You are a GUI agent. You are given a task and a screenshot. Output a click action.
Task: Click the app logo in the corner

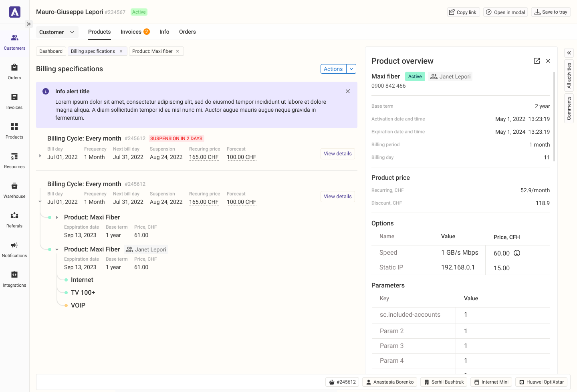(x=15, y=12)
